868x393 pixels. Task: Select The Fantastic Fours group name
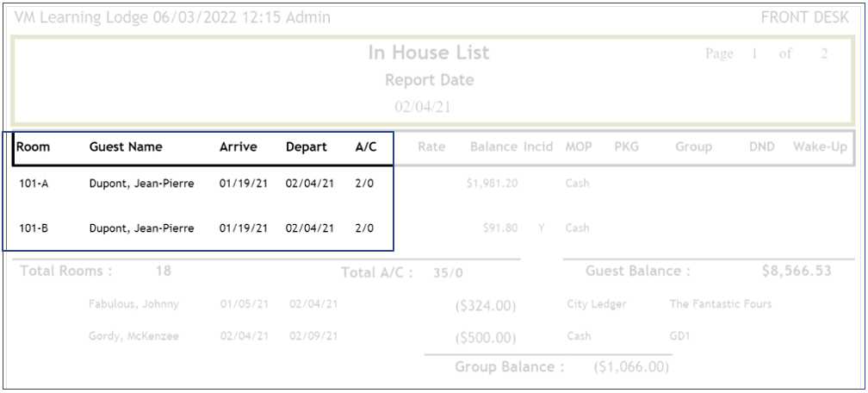(x=720, y=303)
